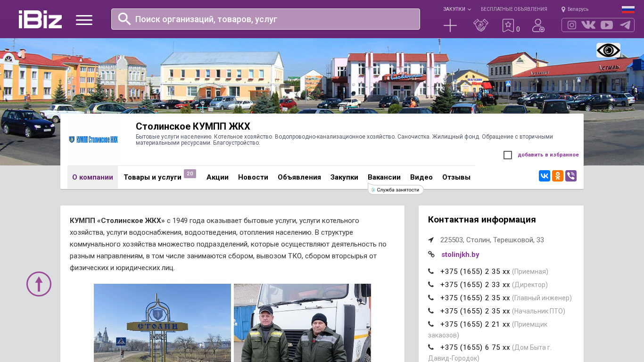Click the Контактная информация heading
The width and height of the screenshot is (644, 362).
[482, 220]
